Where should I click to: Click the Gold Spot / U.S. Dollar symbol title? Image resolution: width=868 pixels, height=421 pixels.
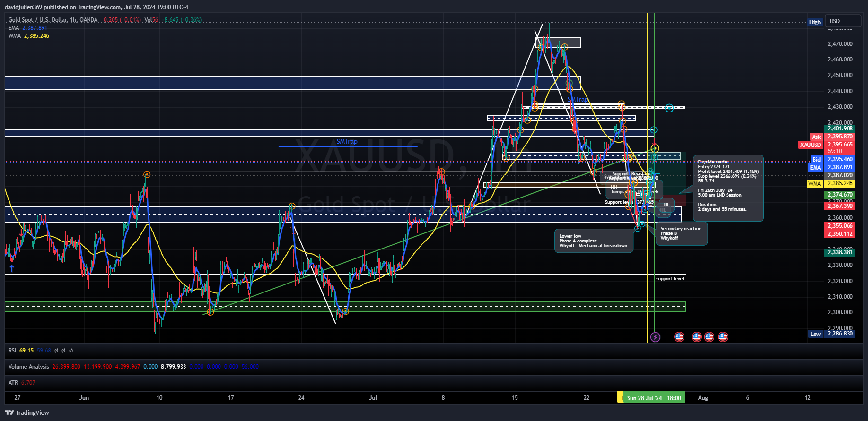pos(53,20)
